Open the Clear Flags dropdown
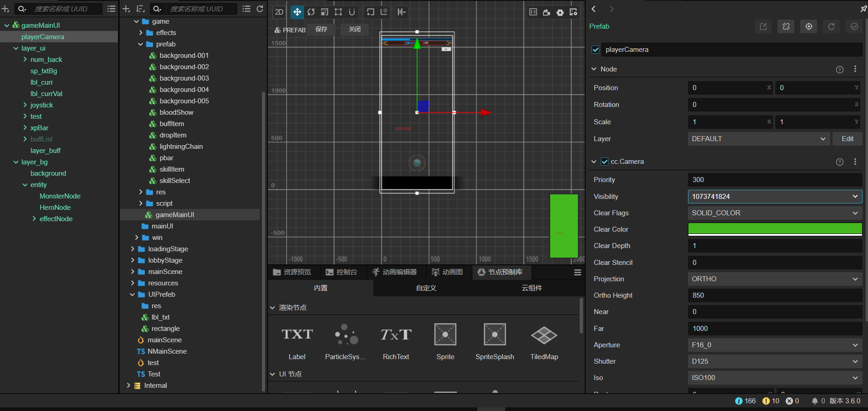The height and width of the screenshot is (411, 868). tap(775, 213)
